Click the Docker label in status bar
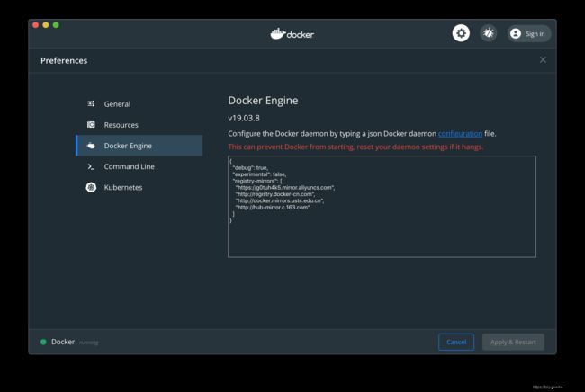This screenshot has height=392, width=585. [x=63, y=342]
